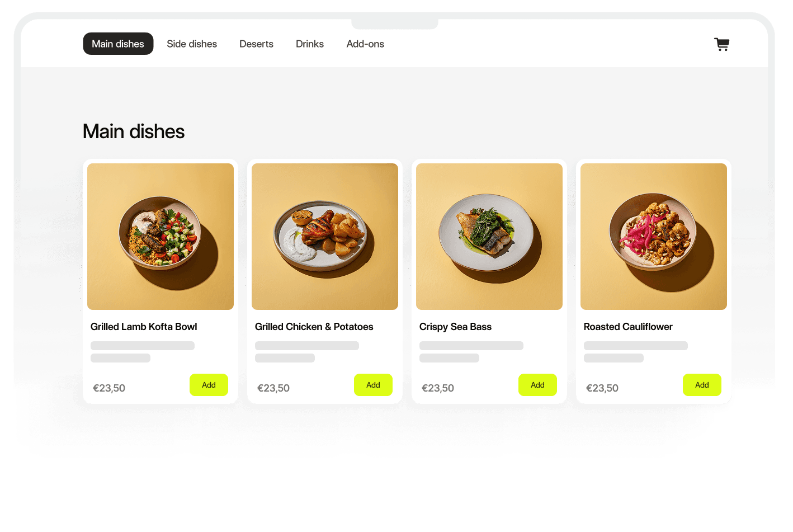793x532 pixels.
Task: View the Roasted Cauliflower dish image
Action: point(654,237)
